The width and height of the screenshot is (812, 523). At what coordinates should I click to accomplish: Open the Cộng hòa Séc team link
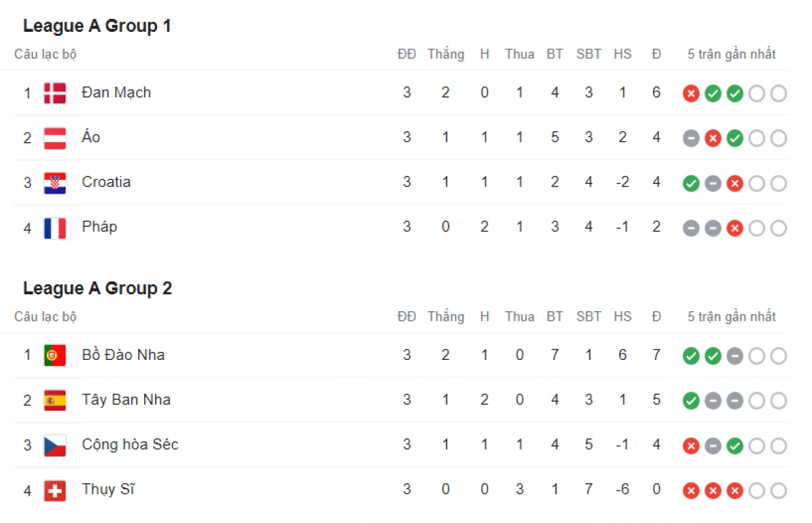coord(130,445)
